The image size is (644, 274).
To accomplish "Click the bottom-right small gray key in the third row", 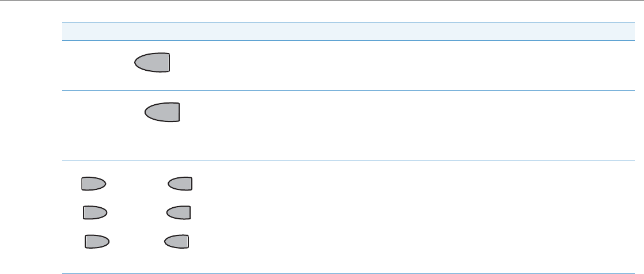I will (x=176, y=242).
